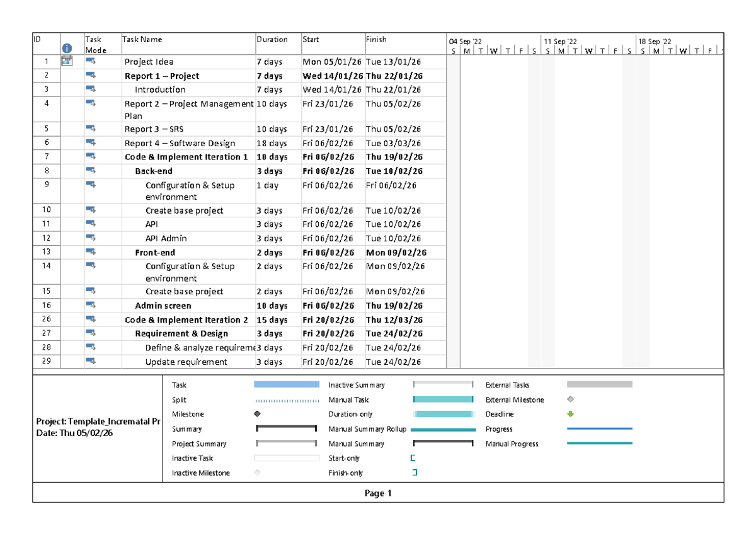756x535 pixels.
Task: Click the Page 1 footer label
Action: pos(378,493)
